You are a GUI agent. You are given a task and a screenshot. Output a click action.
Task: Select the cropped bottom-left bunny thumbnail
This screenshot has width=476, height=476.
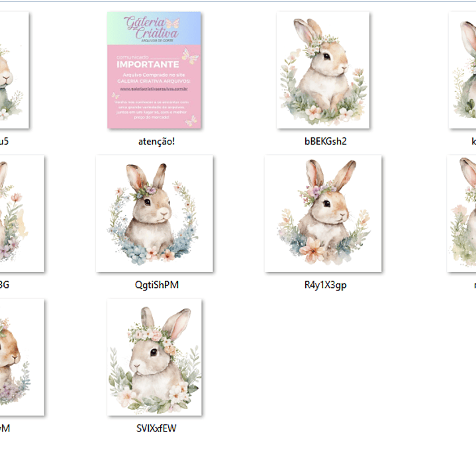tap(21, 357)
